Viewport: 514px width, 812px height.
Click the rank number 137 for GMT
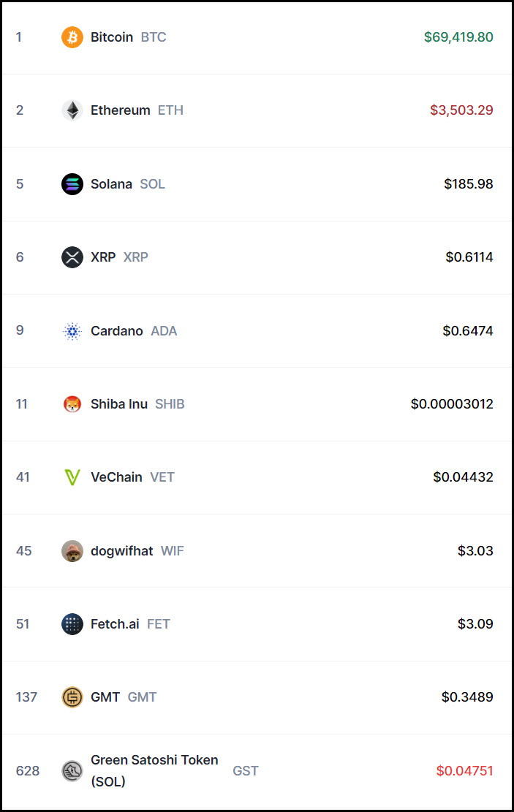coord(26,697)
